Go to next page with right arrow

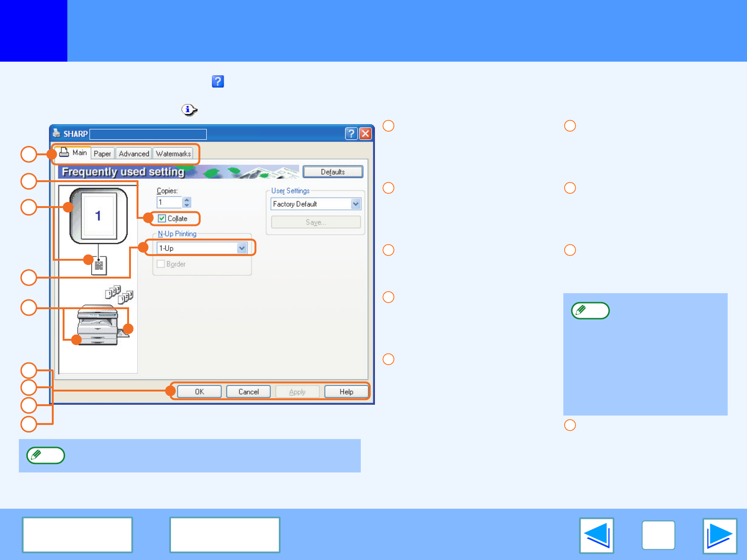pos(719,536)
